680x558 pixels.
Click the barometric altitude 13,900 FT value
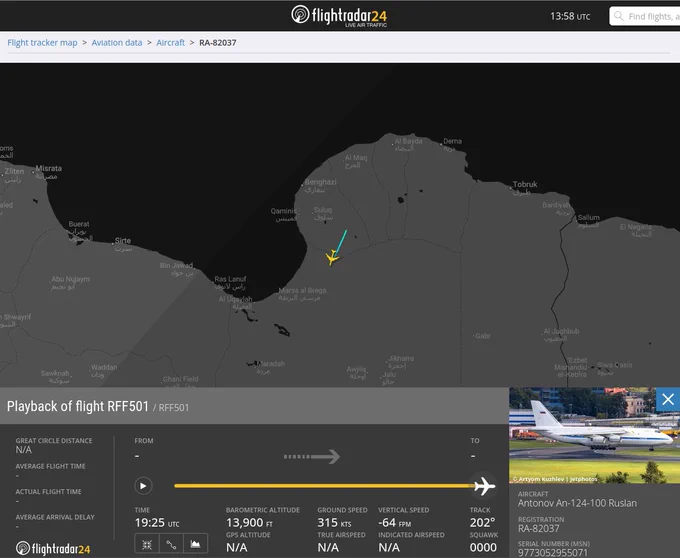(249, 522)
